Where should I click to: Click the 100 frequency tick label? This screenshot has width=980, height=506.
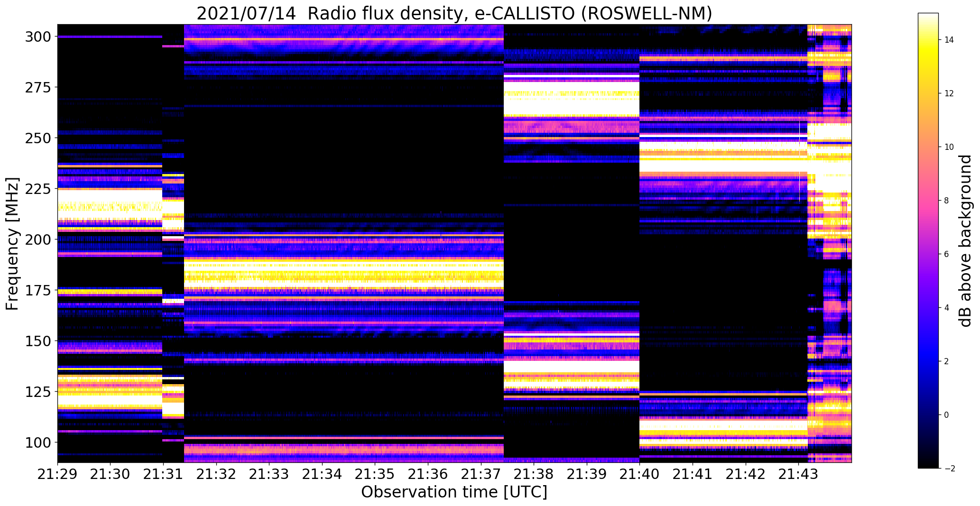click(38, 442)
